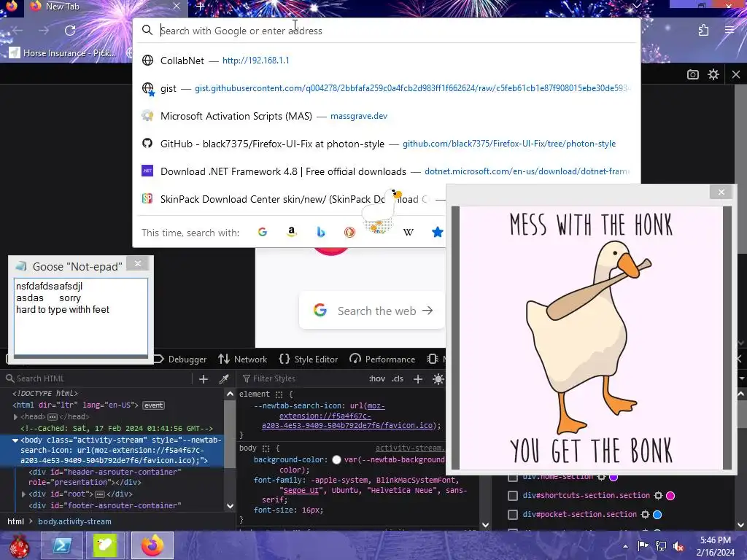Open devtools settings gear icon

713,74
